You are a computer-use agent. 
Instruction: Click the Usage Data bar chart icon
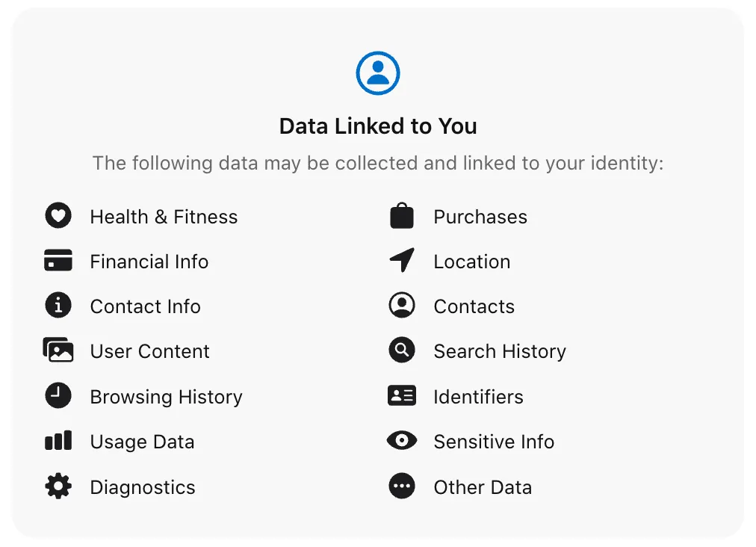click(x=58, y=441)
